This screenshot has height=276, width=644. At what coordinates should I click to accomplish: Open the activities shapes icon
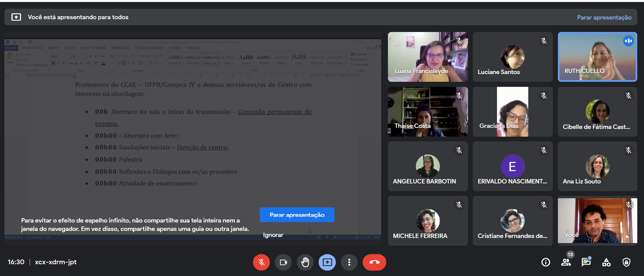click(606, 262)
